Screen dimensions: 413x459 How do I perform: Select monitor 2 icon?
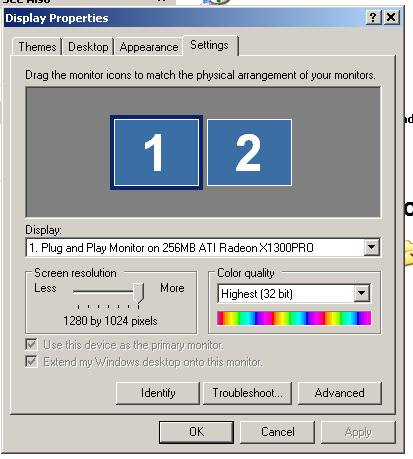249,153
